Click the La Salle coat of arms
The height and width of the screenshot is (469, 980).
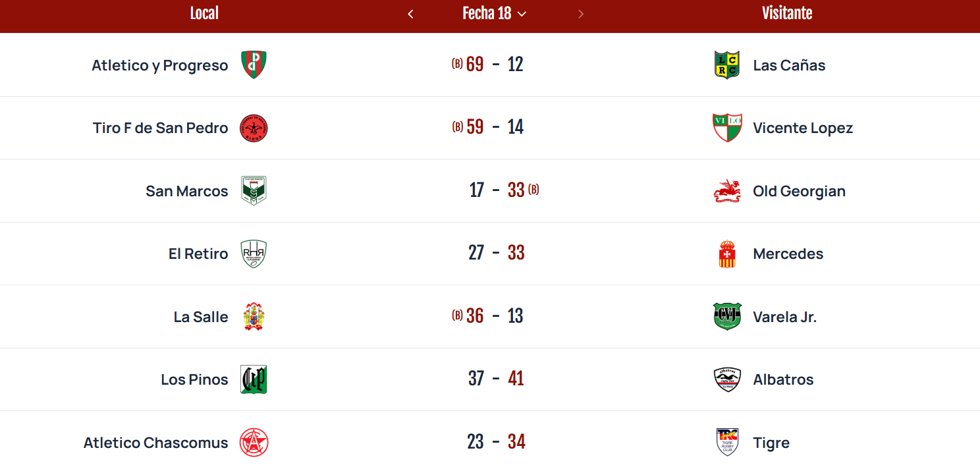coord(254,317)
